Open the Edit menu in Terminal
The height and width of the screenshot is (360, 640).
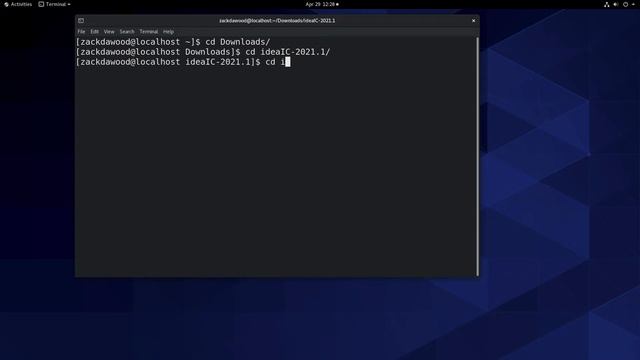(94, 31)
